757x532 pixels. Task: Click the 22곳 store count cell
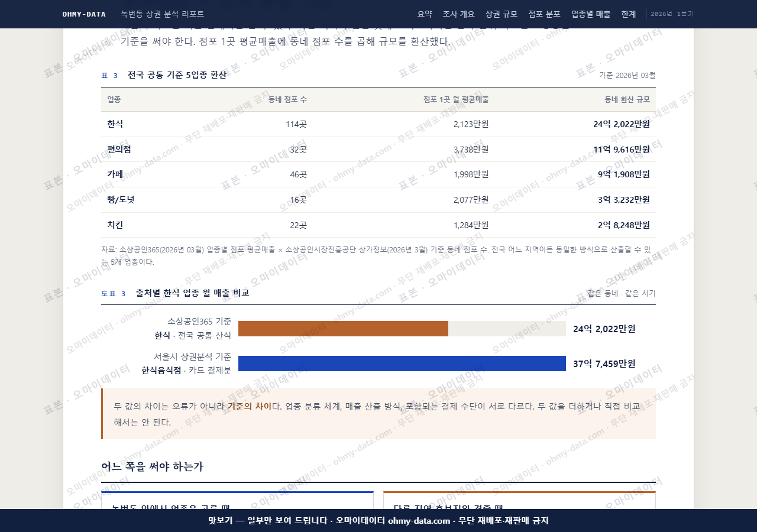[x=298, y=225]
